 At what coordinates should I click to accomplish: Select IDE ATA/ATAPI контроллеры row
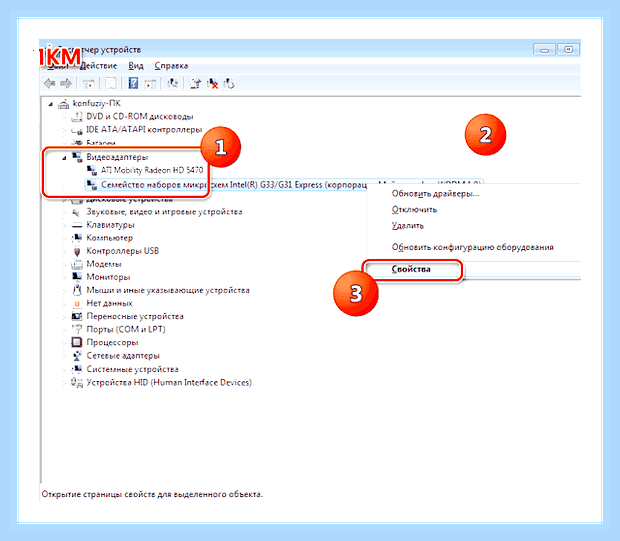click(x=144, y=130)
